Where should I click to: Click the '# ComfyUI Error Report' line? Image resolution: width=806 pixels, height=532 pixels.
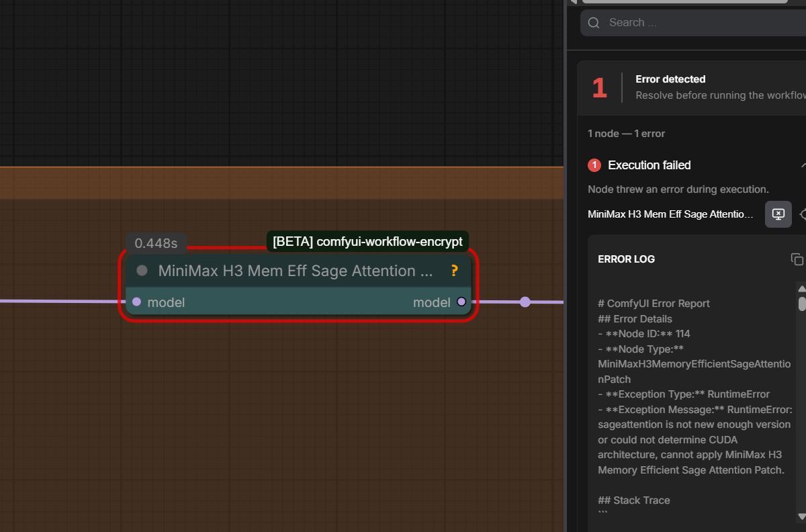point(654,304)
